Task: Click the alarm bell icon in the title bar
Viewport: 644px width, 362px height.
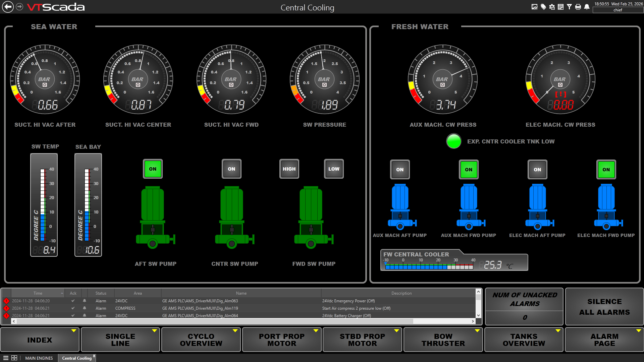Action: [x=587, y=7]
